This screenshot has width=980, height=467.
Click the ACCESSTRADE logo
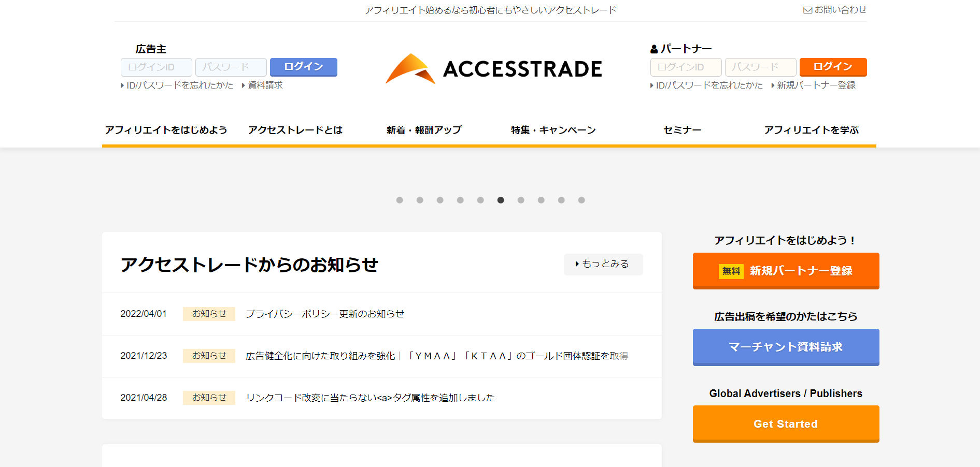coord(494,68)
